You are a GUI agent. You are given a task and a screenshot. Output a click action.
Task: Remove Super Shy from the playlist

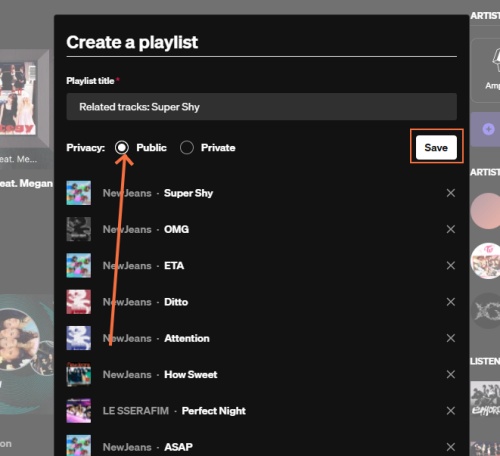(451, 193)
